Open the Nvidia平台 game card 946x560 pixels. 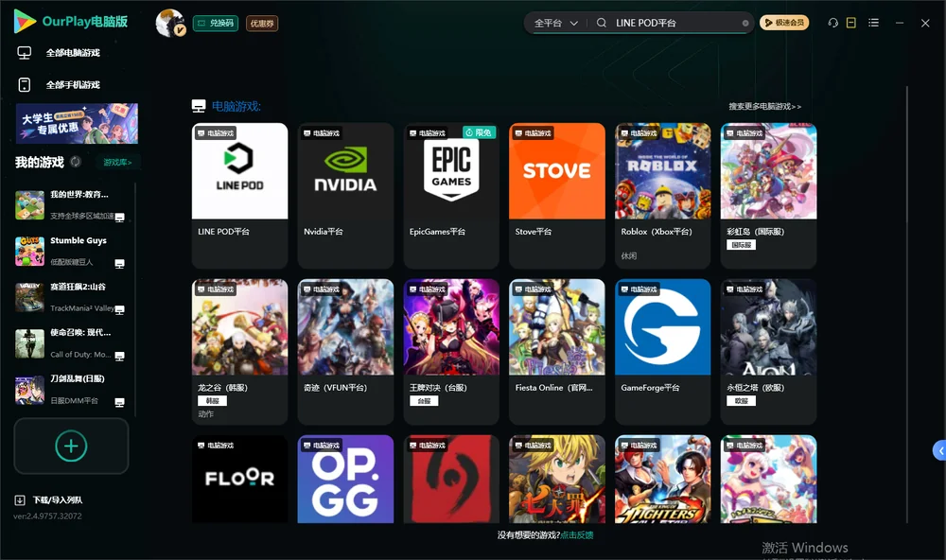(x=345, y=196)
